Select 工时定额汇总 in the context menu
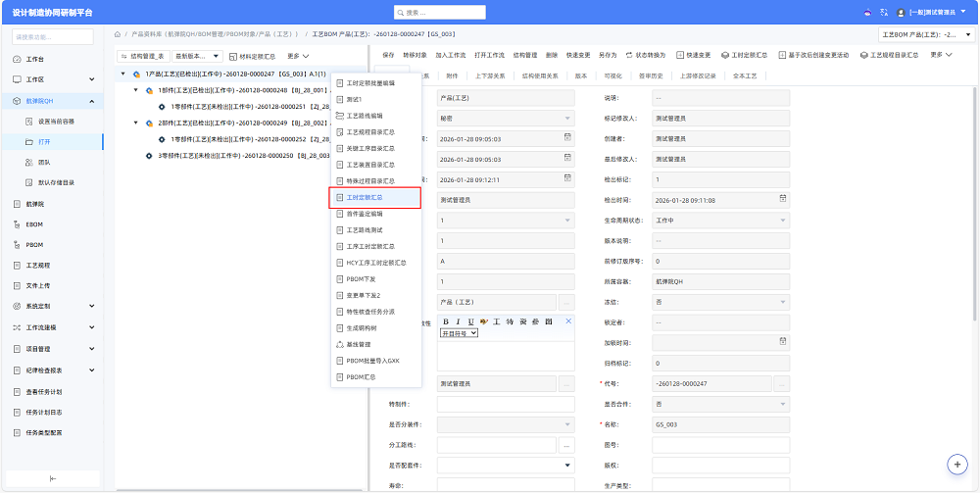This screenshot has width=980, height=493. pyautogui.click(x=375, y=197)
